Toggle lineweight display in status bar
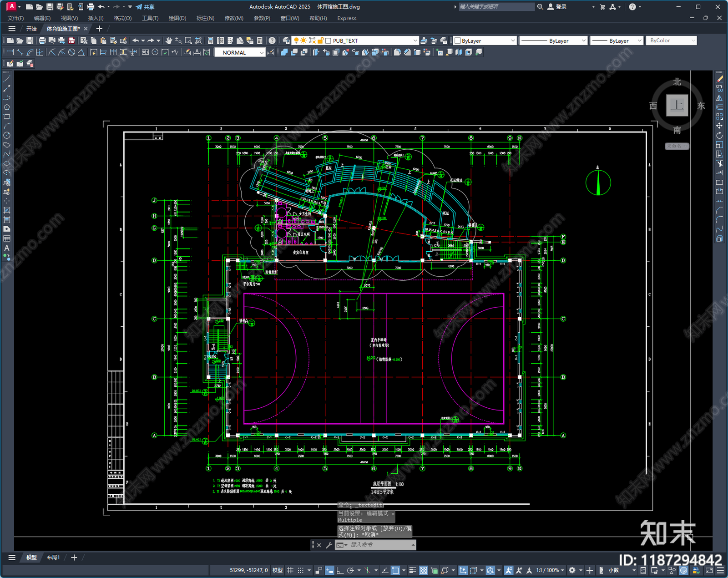This screenshot has height=578, width=728. click(413, 570)
